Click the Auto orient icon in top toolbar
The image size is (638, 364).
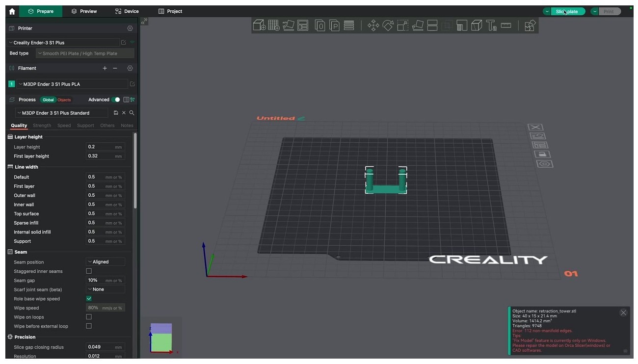289,25
